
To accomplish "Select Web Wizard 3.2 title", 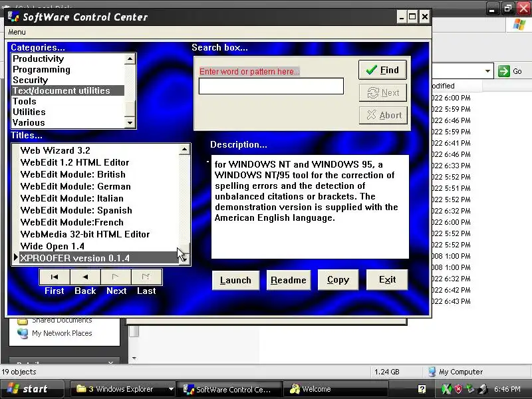I will click(98, 150).
